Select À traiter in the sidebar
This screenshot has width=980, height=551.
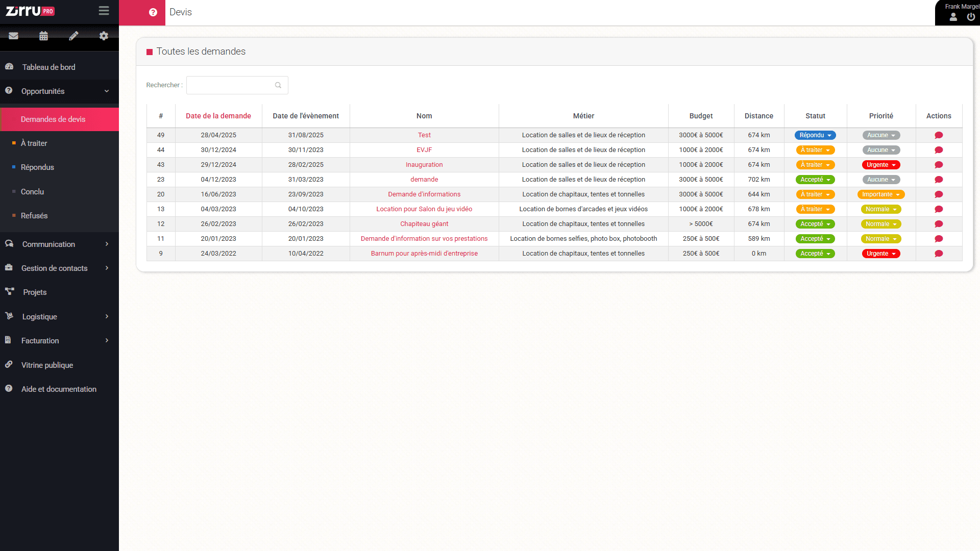click(34, 143)
